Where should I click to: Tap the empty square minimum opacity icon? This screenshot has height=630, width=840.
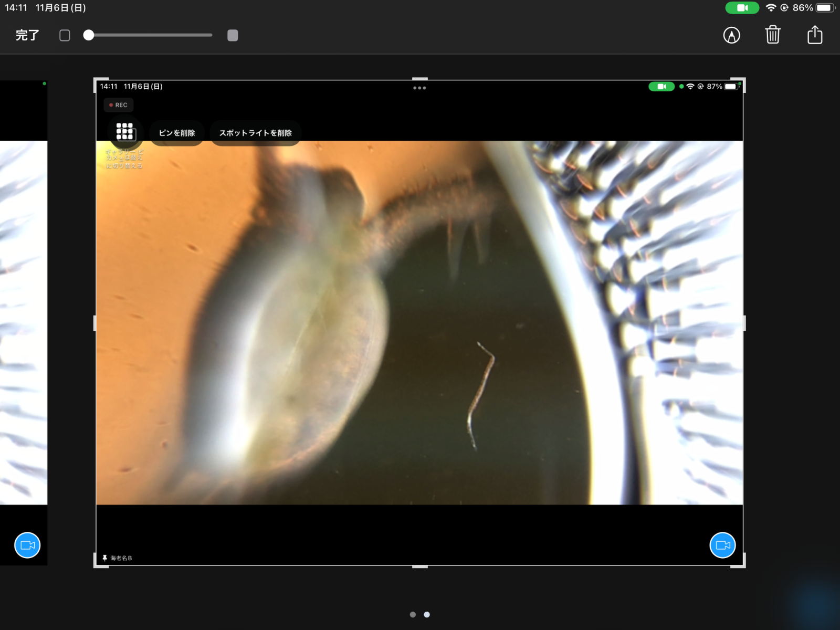65,35
